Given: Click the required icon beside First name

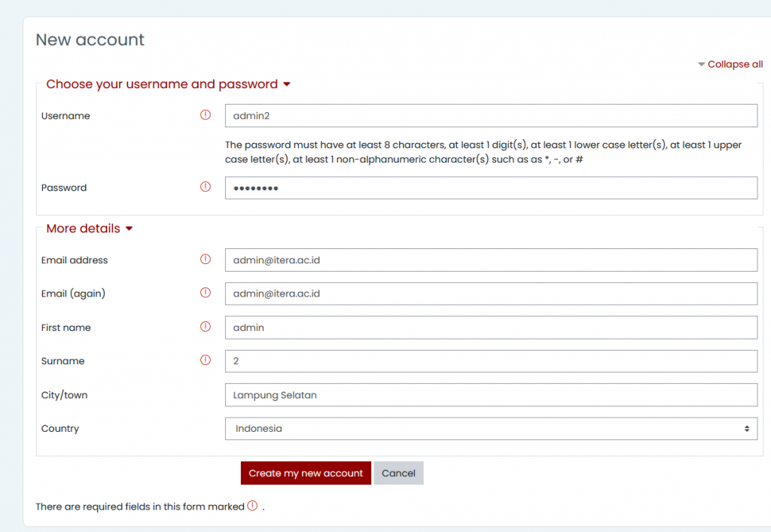Looking at the screenshot, I should coord(206,327).
